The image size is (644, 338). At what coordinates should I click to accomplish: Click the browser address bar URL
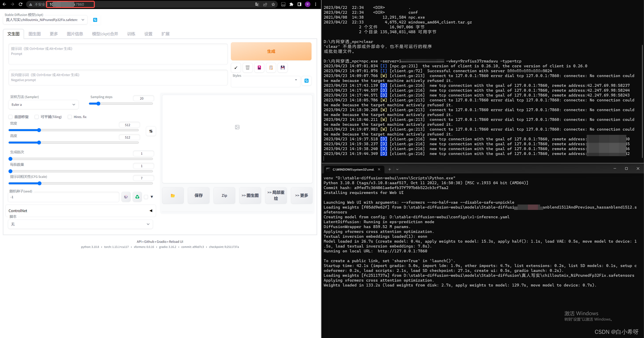coord(70,5)
